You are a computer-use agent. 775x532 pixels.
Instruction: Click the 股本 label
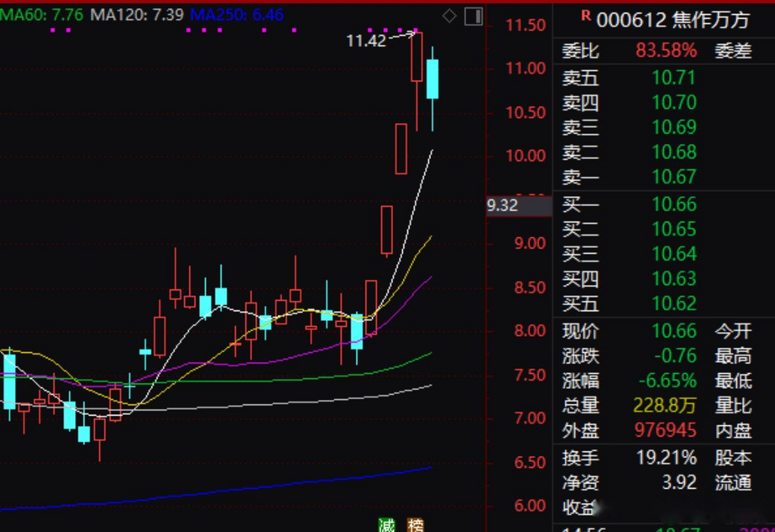coord(733,458)
